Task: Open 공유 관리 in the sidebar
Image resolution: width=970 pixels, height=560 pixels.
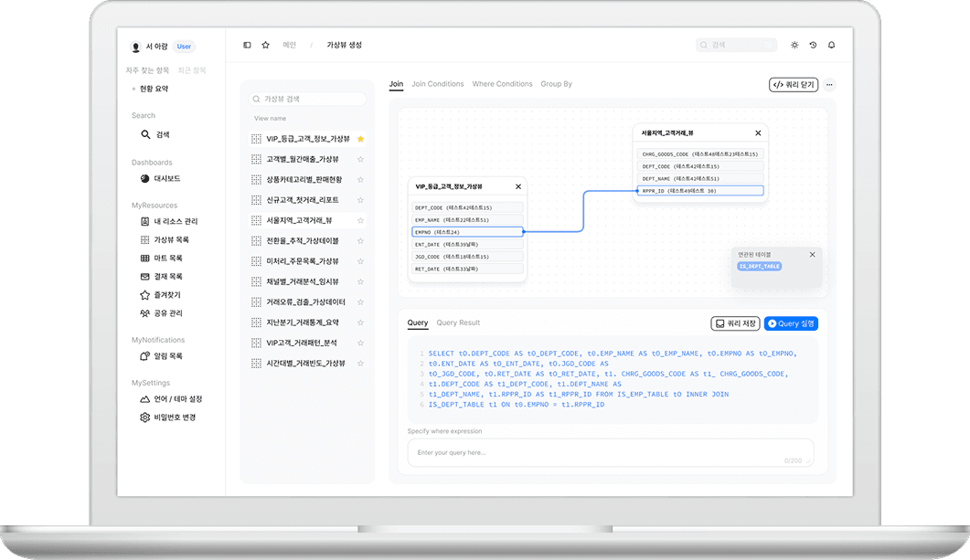Action: click(168, 313)
